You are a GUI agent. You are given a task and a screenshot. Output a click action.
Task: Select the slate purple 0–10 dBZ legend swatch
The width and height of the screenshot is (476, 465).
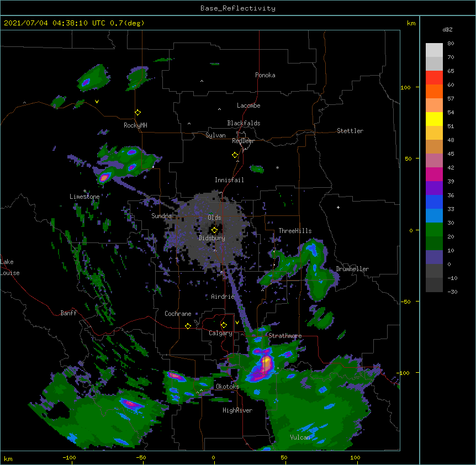pos(434,257)
